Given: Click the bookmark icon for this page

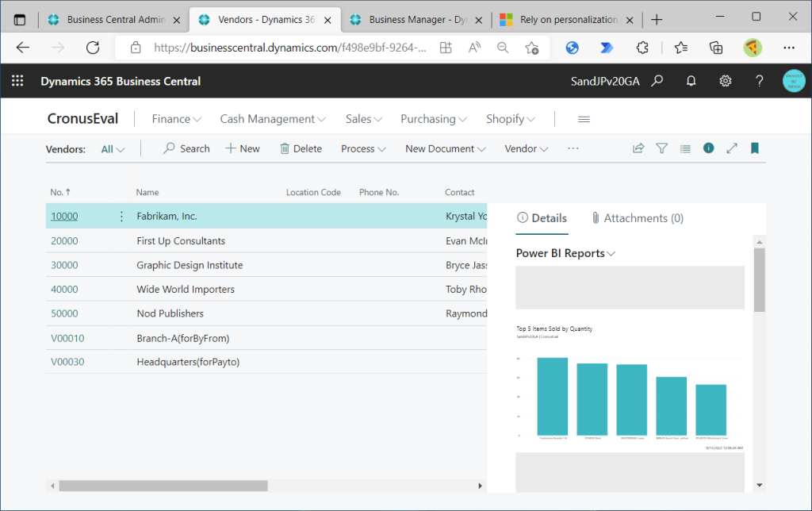Looking at the screenshot, I should tap(755, 148).
